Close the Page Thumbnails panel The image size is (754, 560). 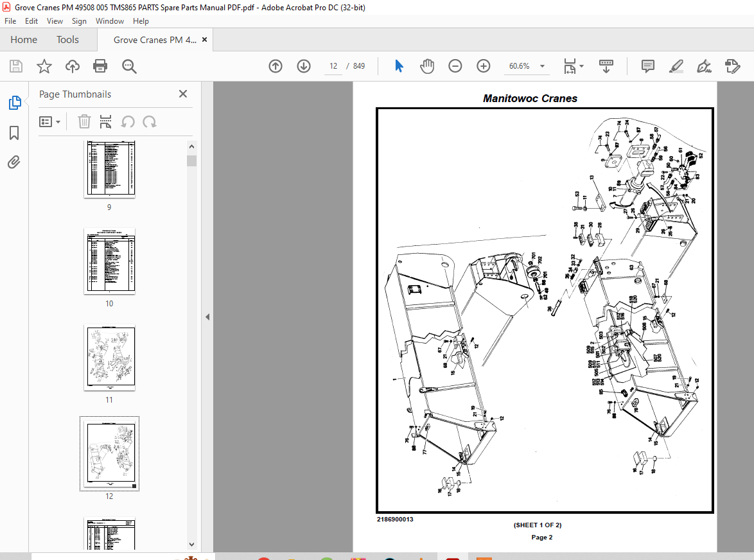click(183, 94)
